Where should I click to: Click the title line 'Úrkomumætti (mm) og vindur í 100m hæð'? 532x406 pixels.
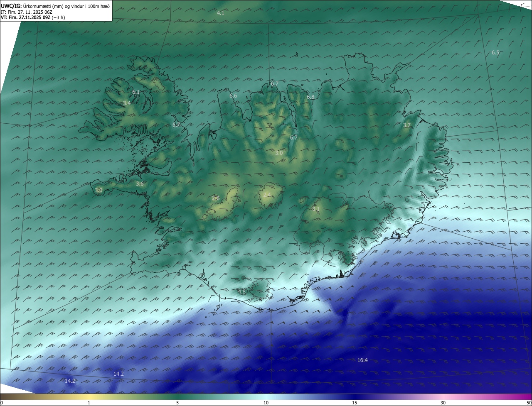(66, 6)
